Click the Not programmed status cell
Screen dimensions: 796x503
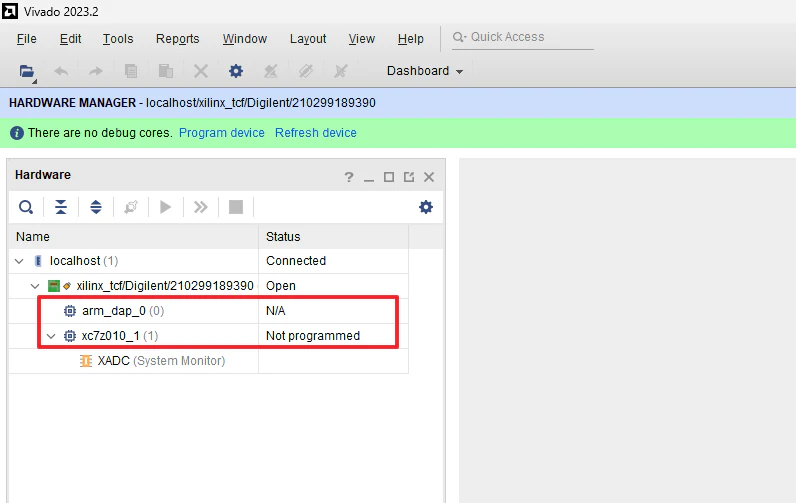pos(334,336)
